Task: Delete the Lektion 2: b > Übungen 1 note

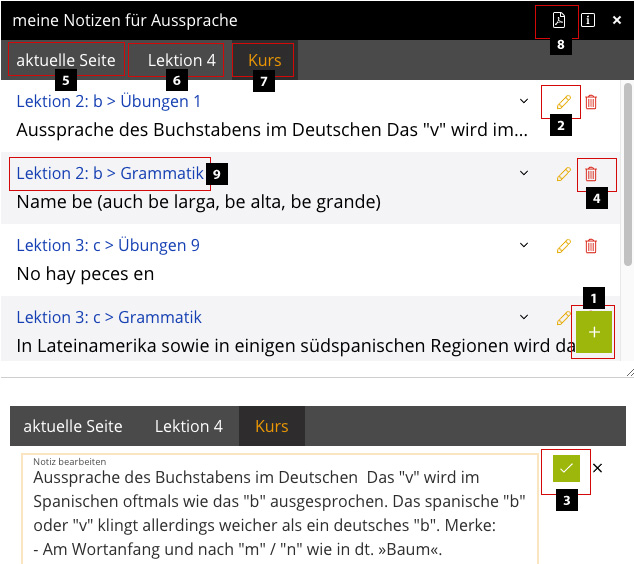Action: coord(591,102)
